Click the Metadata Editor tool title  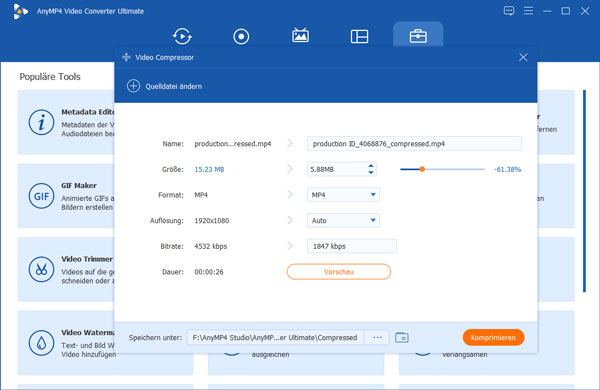tap(88, 112)
